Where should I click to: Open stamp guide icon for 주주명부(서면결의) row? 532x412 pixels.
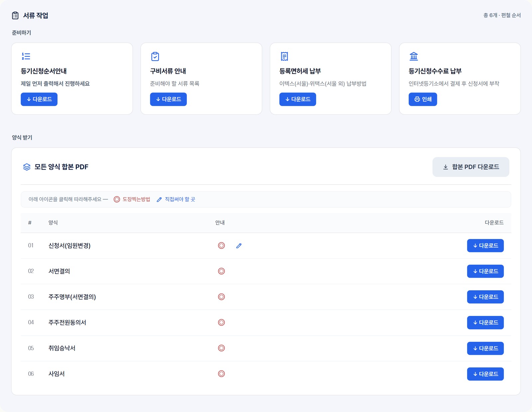pyautogui.click(x=221, y=297)
